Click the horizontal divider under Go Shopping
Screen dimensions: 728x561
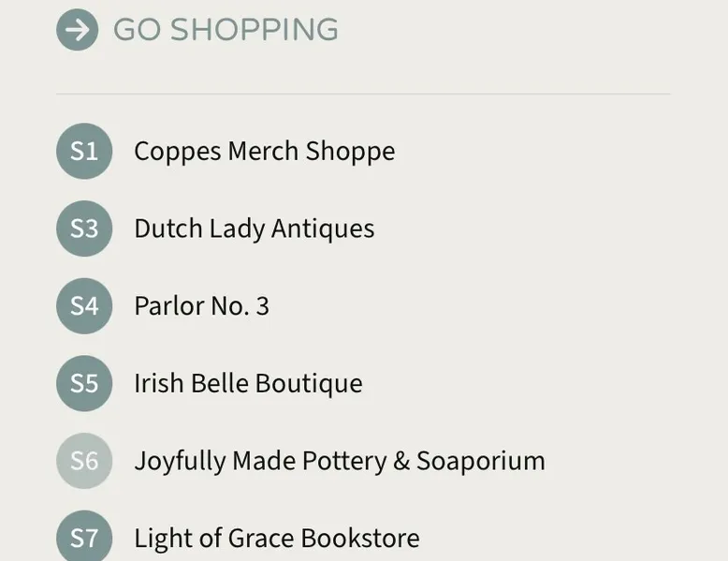pos(364,94)
